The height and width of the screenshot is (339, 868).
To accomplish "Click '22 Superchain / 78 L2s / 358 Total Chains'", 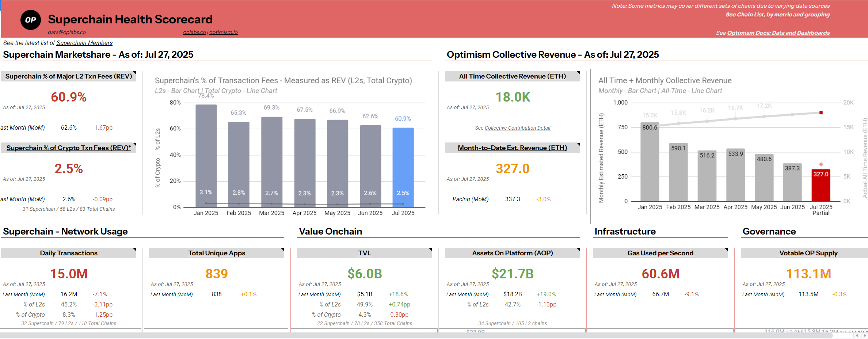I will coord(365,323).
